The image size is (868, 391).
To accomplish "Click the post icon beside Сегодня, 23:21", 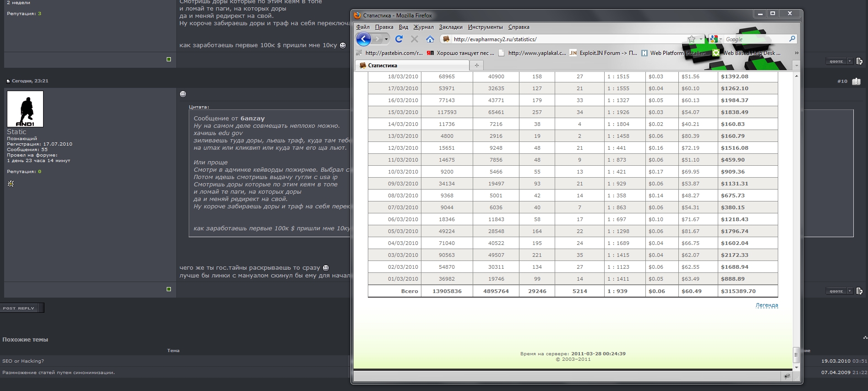I will pyautogui.click(x=8, y=81).
